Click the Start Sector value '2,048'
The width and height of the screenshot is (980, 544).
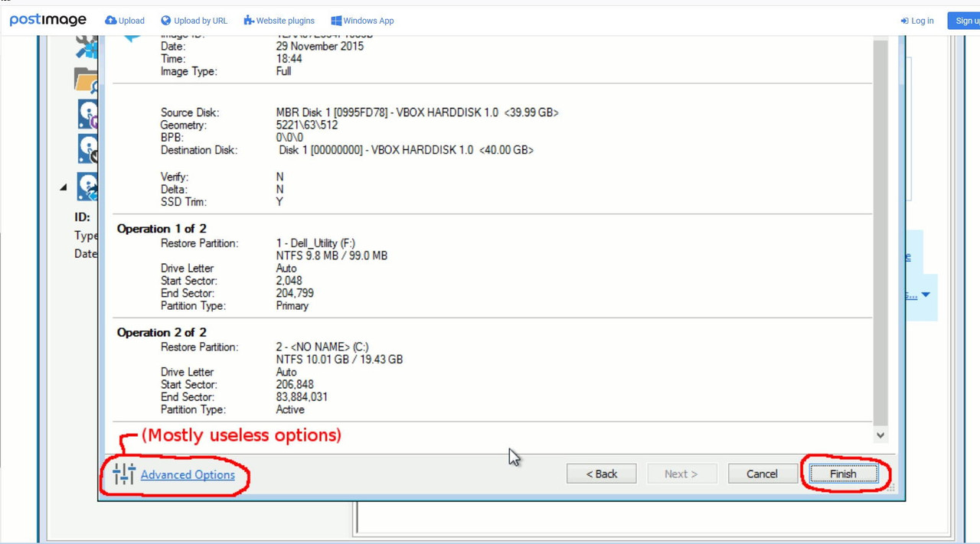click(x=289, y=281)
